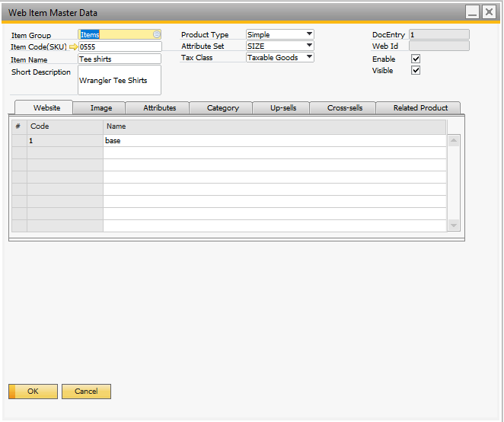Expand the Attribute Set dropdown
This screenshot has height=422, width=504.
tap(309, 46)
